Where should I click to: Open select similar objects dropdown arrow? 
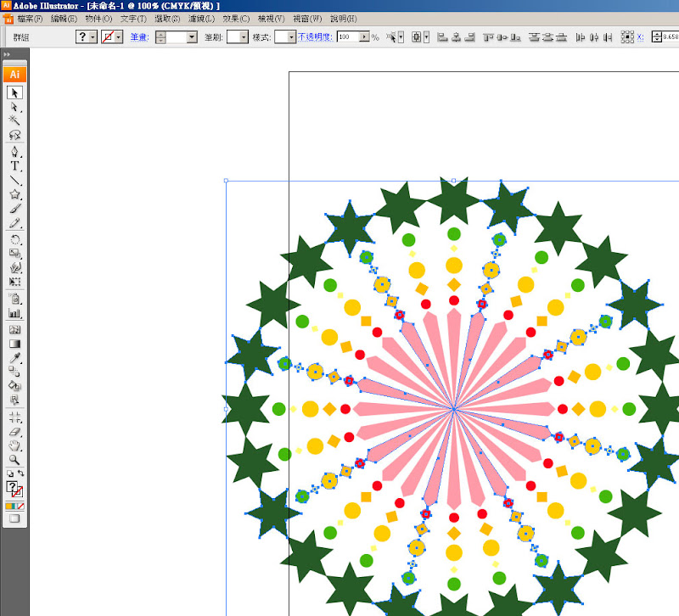click(401, 37)
